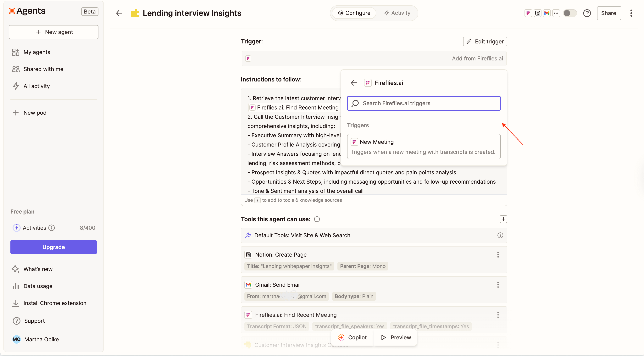
Task: Create a New pod
Action: pos(29,113)
